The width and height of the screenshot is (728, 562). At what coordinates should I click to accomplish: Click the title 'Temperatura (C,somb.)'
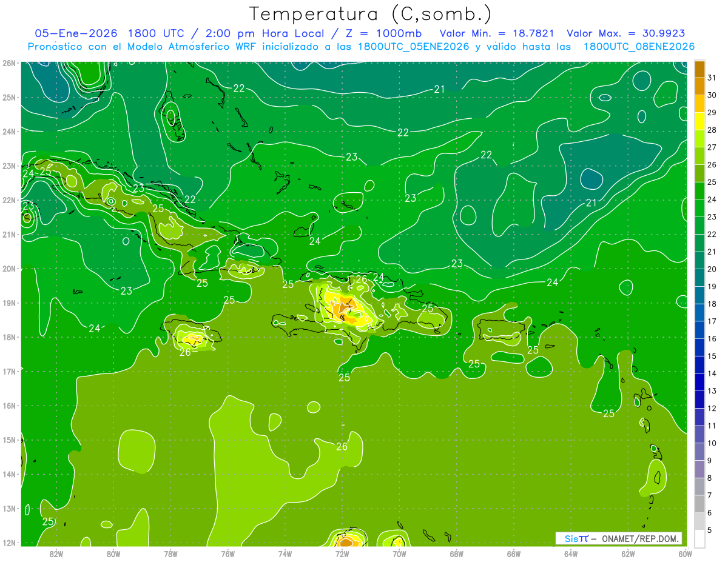(370, 14)
